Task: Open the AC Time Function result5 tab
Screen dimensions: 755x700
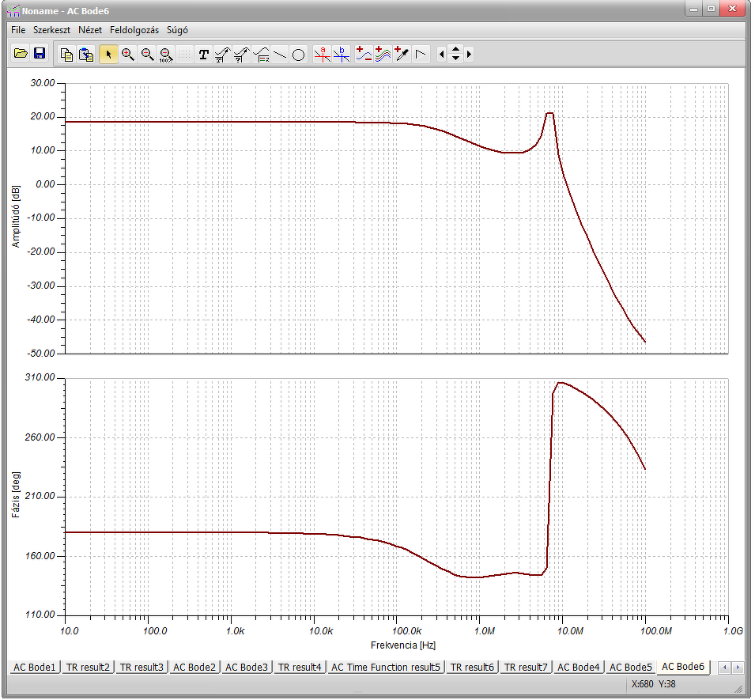Action: 386,668
